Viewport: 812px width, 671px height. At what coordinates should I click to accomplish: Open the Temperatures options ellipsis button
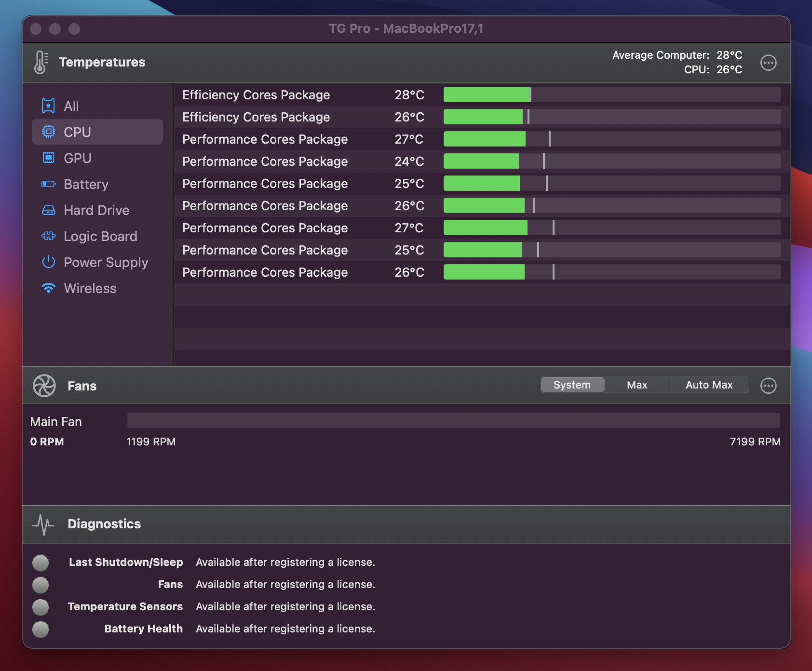click(768, 63)
